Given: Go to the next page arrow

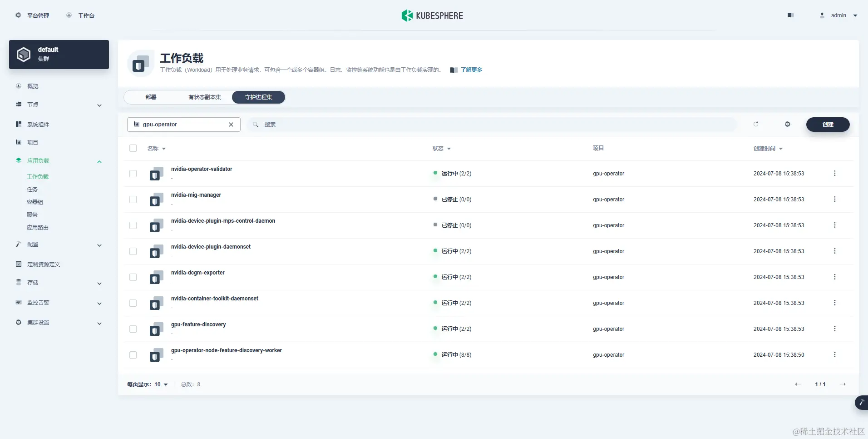Looking at the screenshot, I should pyautogui.click(x=843, y=384).
